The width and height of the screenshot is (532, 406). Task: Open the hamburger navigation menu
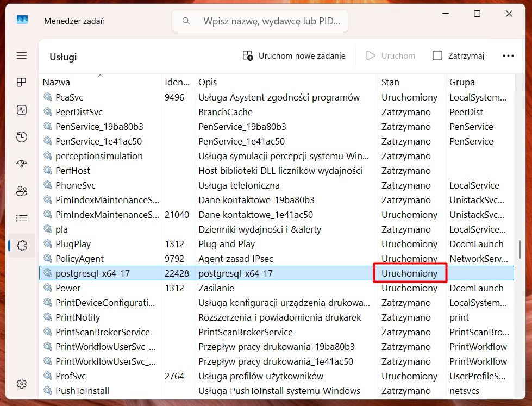click(x=22, y=55)
